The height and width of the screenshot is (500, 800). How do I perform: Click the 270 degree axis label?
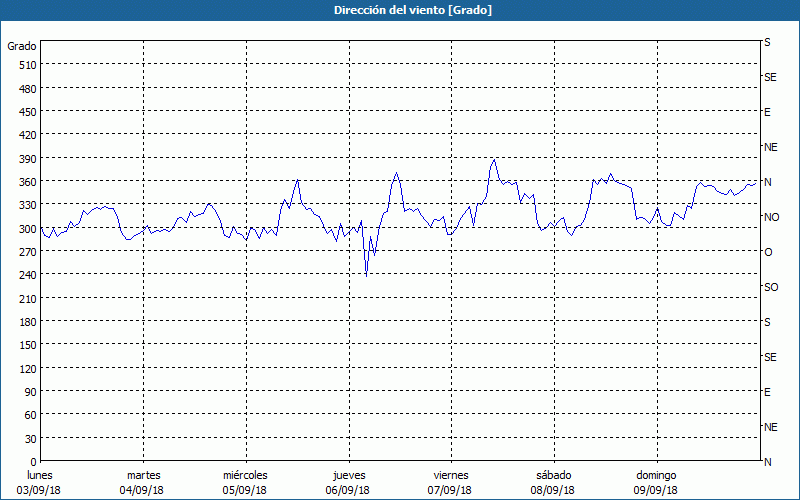(x=28, y=253)
